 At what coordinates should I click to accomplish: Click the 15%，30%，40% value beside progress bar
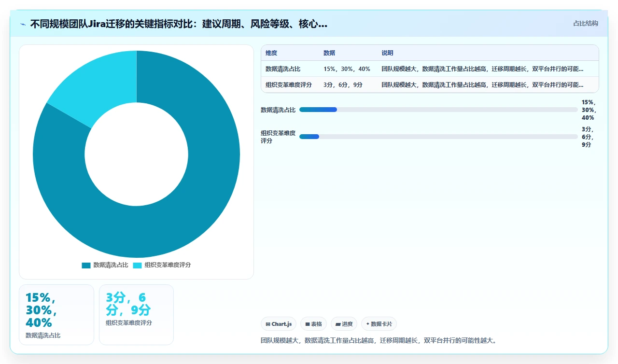point(589,110)
